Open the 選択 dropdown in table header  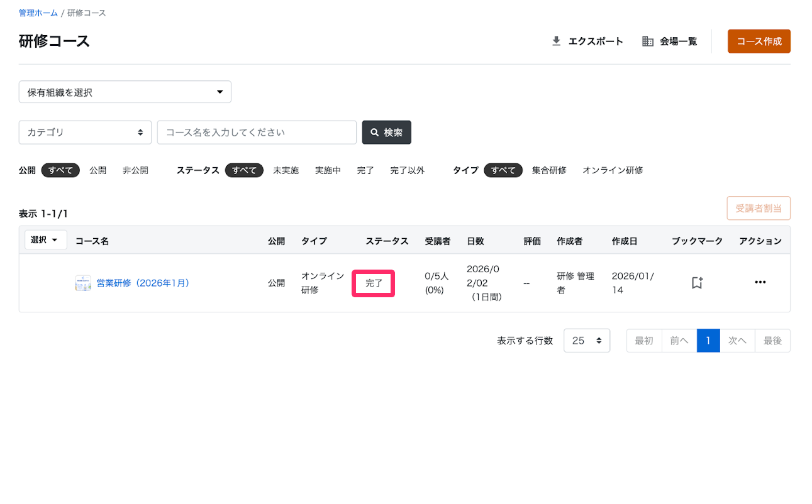point(46,239)
